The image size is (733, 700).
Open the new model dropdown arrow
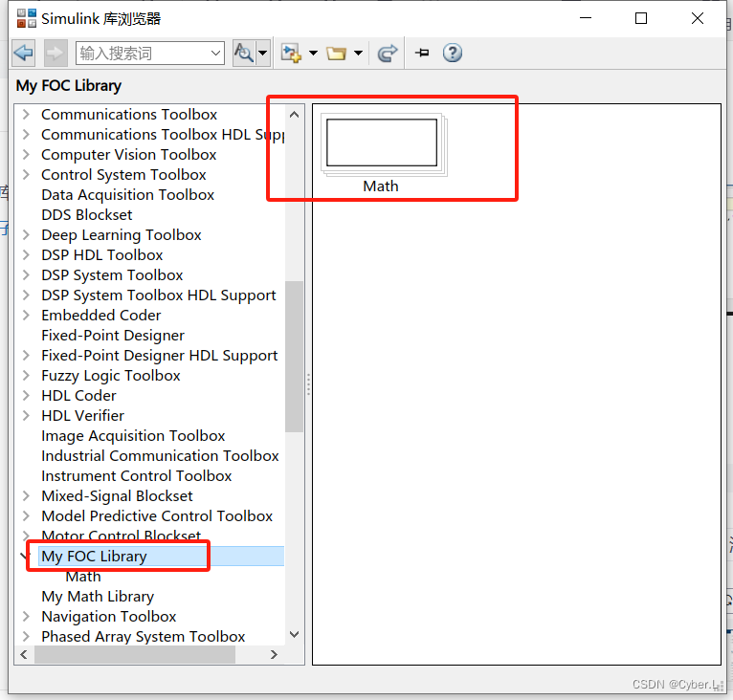[x=313, y=53]
